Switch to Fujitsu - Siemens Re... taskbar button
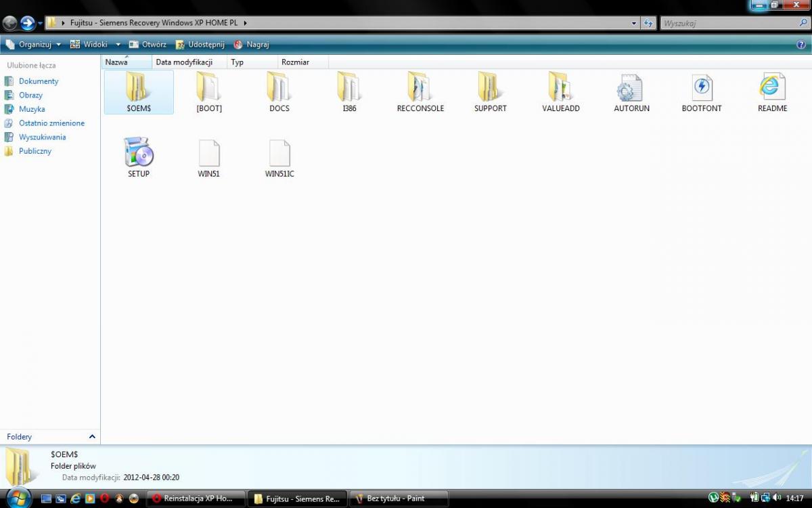This screenshot has height=508, width=812. [x=297, y=499]
